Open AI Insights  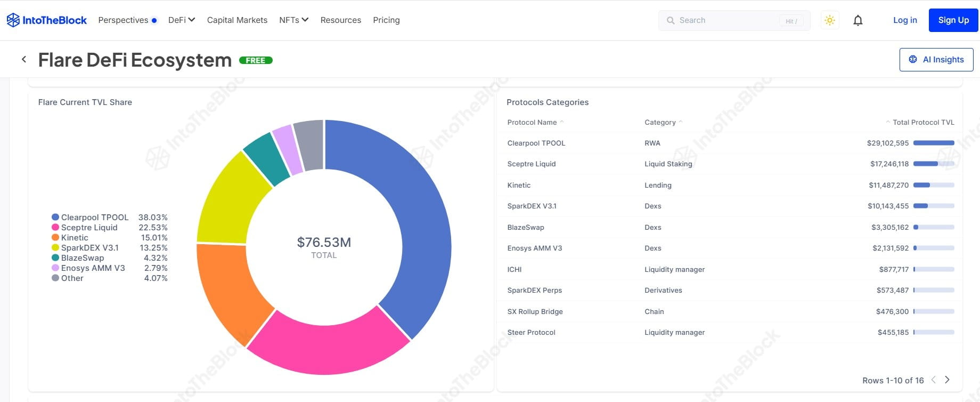[x=936, y=60]
